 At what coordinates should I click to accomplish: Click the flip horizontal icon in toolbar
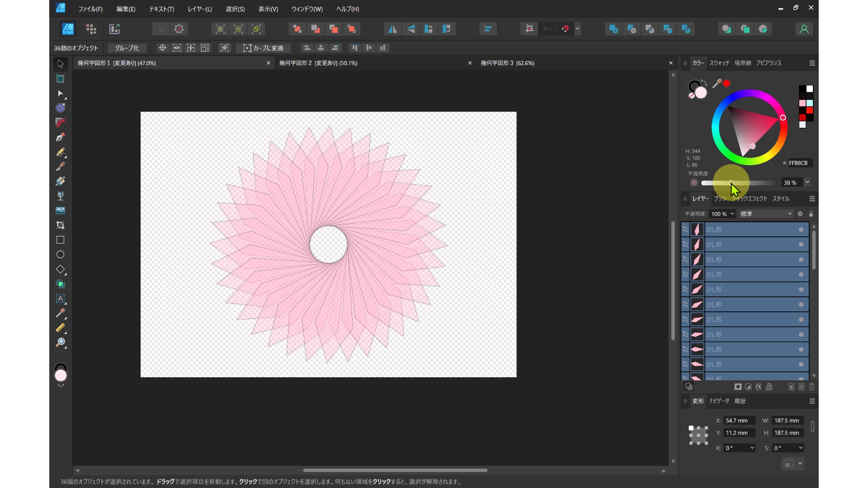coord(392,28)
